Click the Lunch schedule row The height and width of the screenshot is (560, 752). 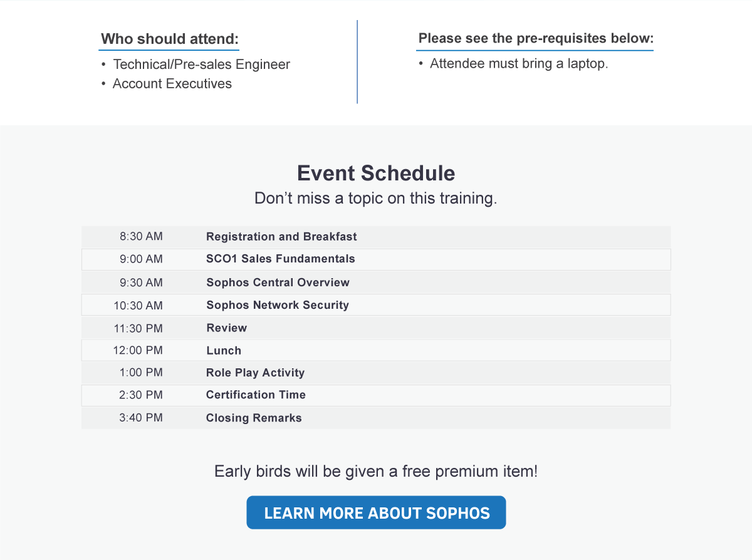pyautogui.click(x=224, y=351)
